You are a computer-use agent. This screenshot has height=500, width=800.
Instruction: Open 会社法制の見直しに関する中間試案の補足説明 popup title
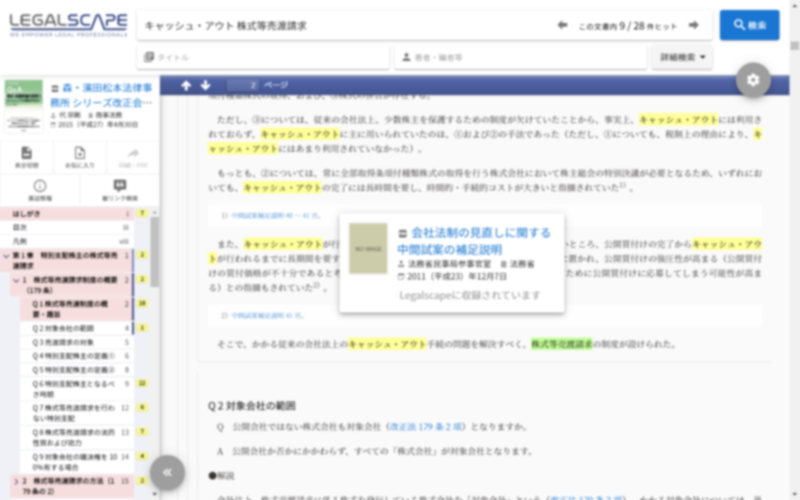[474, 241]
